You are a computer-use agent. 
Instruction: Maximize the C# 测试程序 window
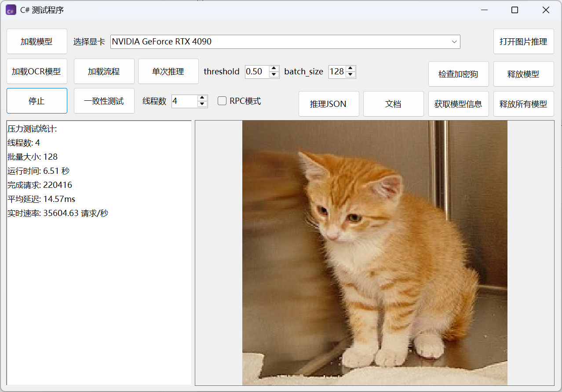tap(515, 10)
